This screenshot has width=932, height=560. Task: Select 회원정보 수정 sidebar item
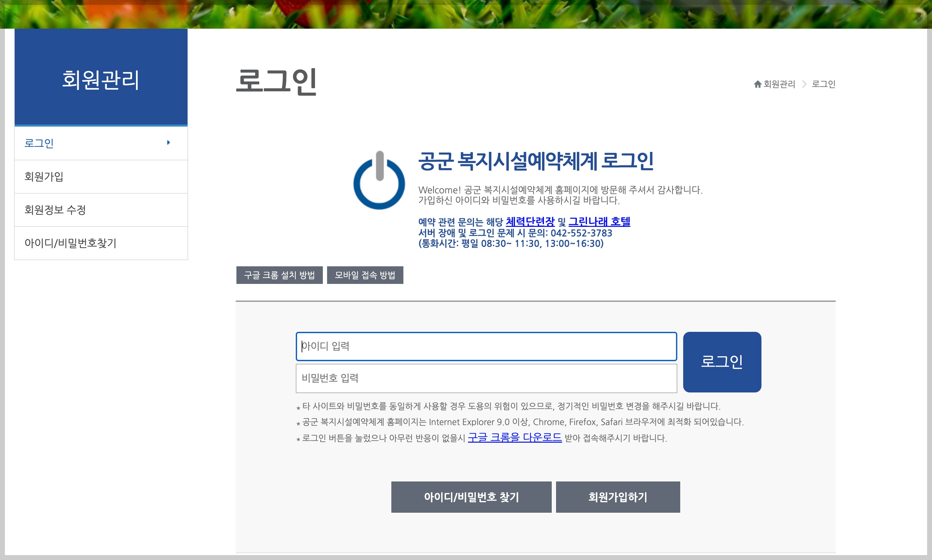pyautogui.click(x=55, y=210)
